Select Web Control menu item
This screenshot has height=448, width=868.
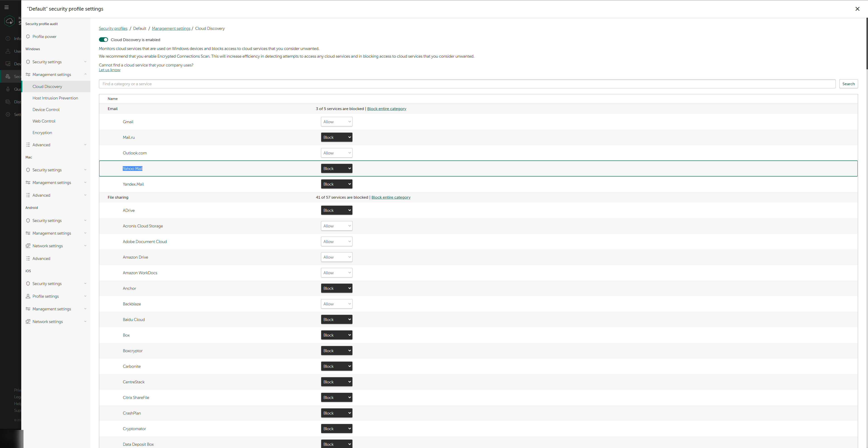(56, 121)
